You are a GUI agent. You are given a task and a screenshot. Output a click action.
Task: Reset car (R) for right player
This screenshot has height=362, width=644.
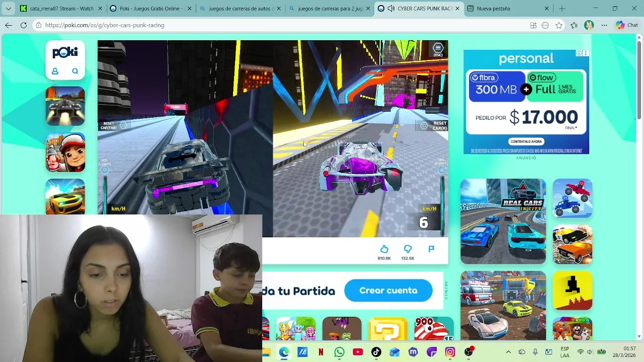[435, 126]
